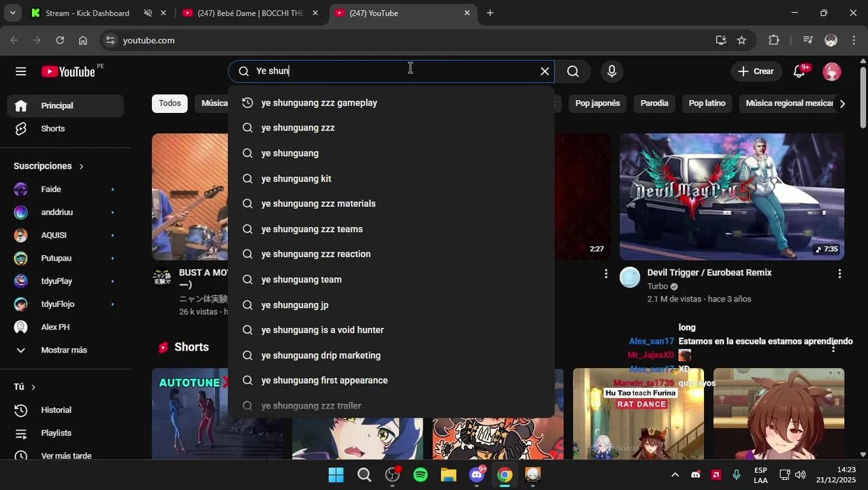
Task: Bookmark this page with the star
Action: (x=741, y=40)
